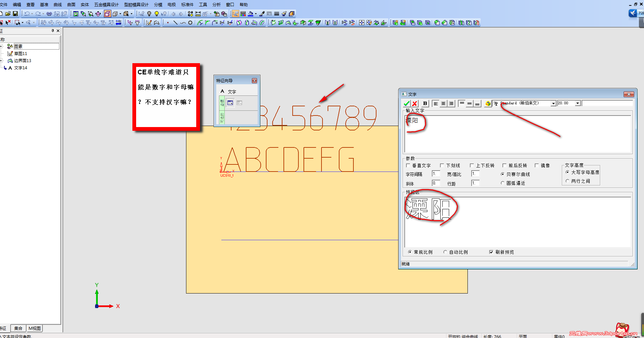Viewport: 644px width, 338px height.
Task: Open the 20.00 font size dropdown
Action: tap(577, 103)
